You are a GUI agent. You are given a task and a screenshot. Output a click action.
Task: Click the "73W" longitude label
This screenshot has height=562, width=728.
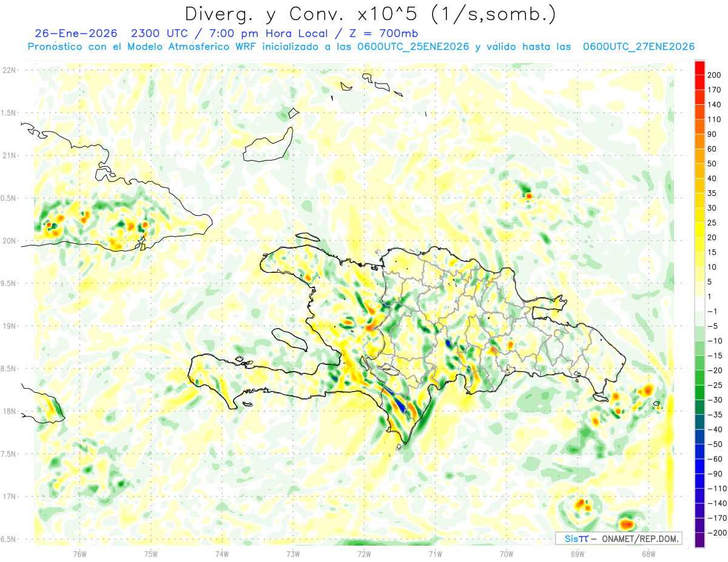tap(293, 554)
